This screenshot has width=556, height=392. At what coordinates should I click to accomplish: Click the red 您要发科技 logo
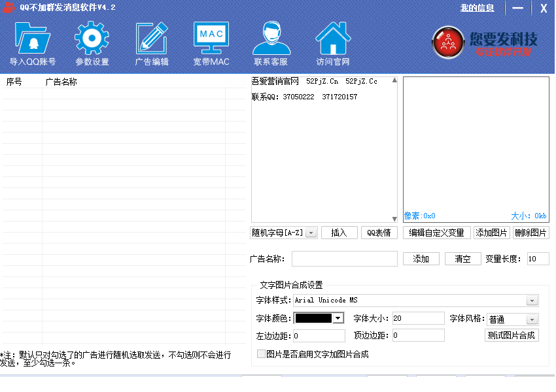coord(448,42)
